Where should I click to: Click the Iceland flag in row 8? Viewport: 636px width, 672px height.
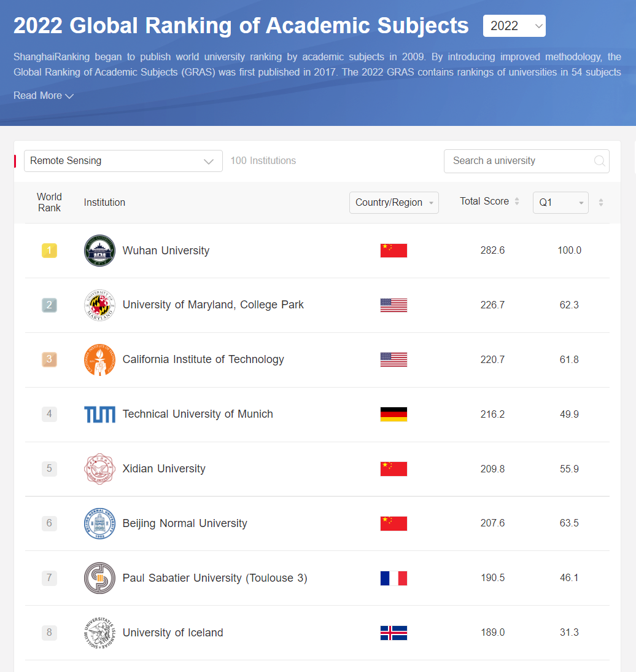(394, 633)
